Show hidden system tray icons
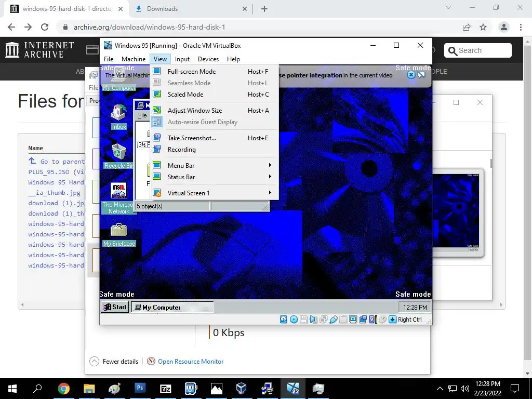Screen dimensions: 532x399 440,389
